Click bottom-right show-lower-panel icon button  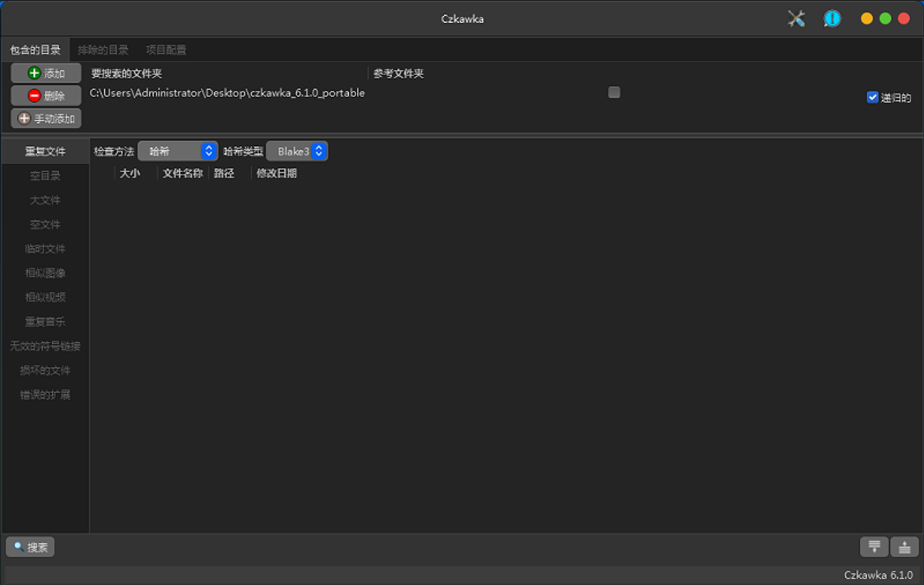(x=874, y=546)
